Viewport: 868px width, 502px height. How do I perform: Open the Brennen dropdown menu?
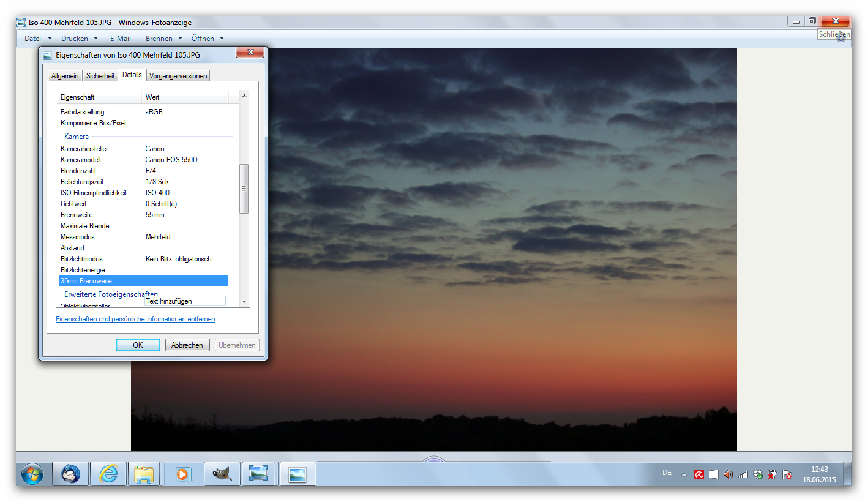pos(164,38)
